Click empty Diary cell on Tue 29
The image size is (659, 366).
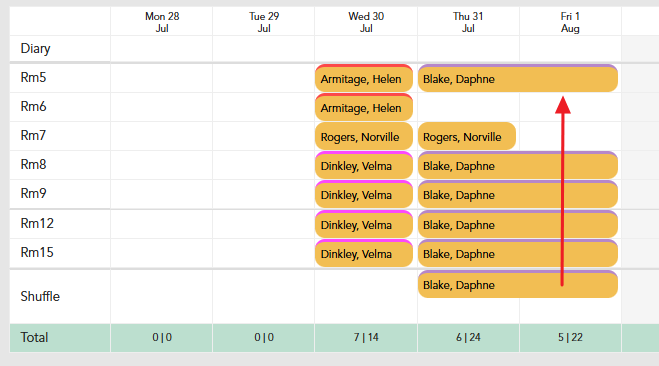coord(264,49)
